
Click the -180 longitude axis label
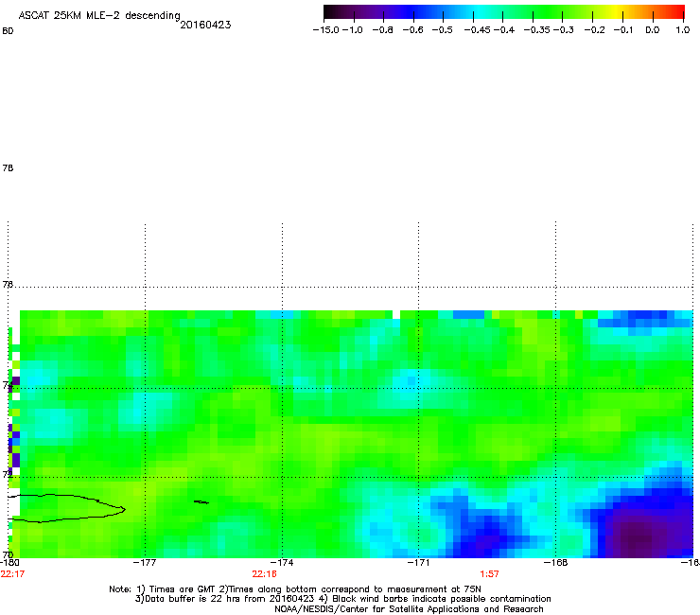coord(9,563)
